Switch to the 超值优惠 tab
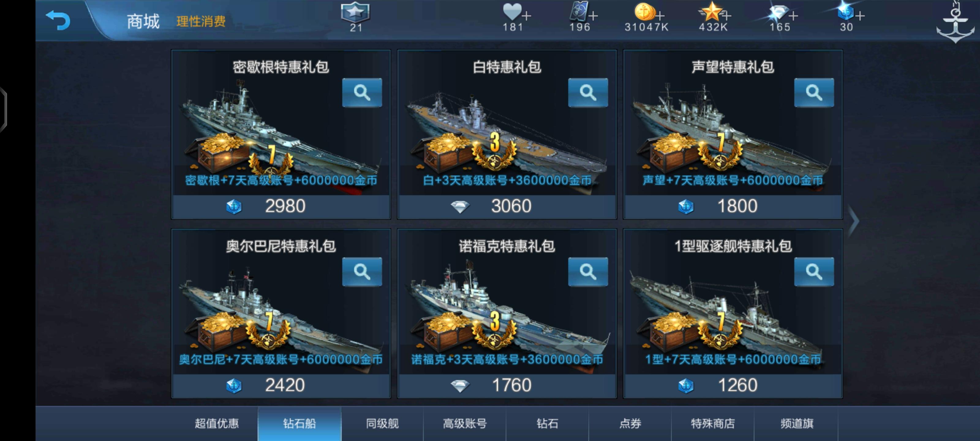Viewport: 980px width, 441px height. [217, 424]
